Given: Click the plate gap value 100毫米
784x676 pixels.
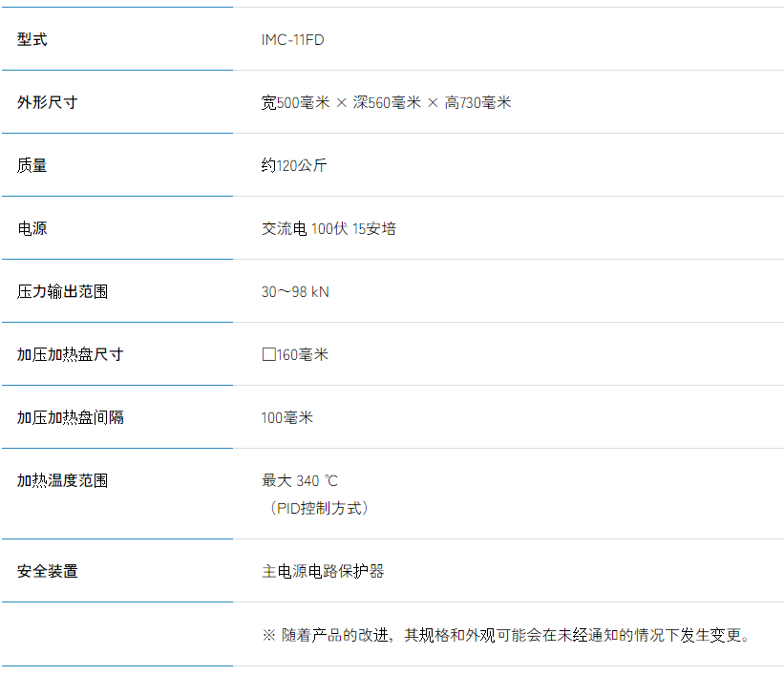Looking at the screenshot, I should coord(287,418).
